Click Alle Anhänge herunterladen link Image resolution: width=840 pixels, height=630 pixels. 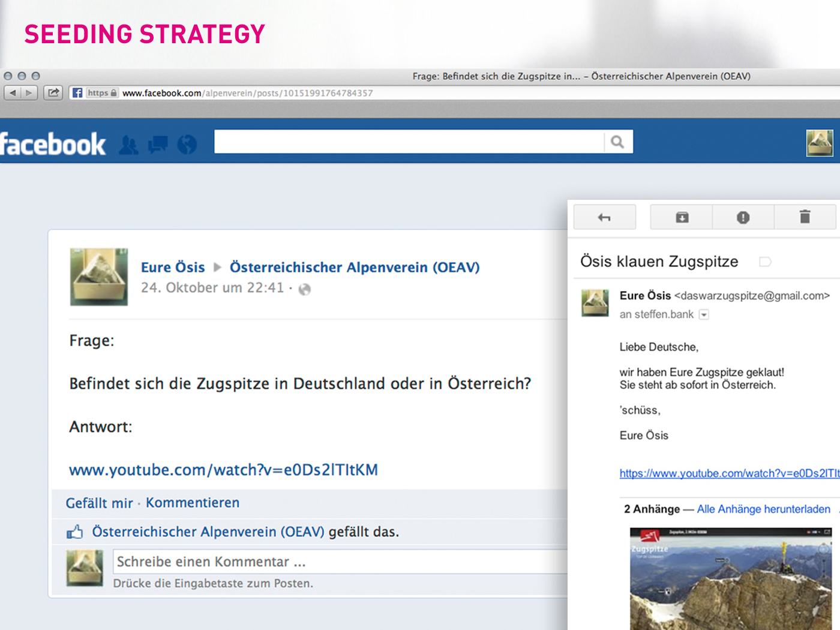[763, 509]
